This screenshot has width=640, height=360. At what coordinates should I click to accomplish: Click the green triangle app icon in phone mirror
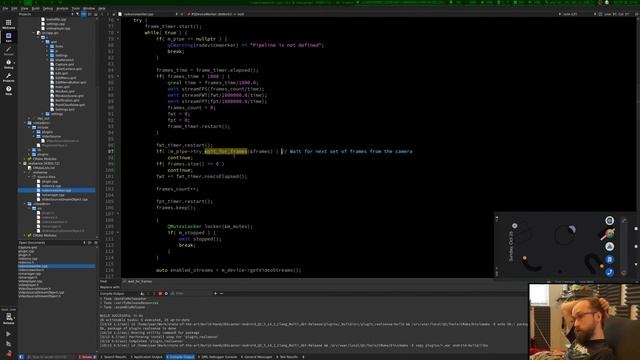pyautogui.click(x=609, y=247)
